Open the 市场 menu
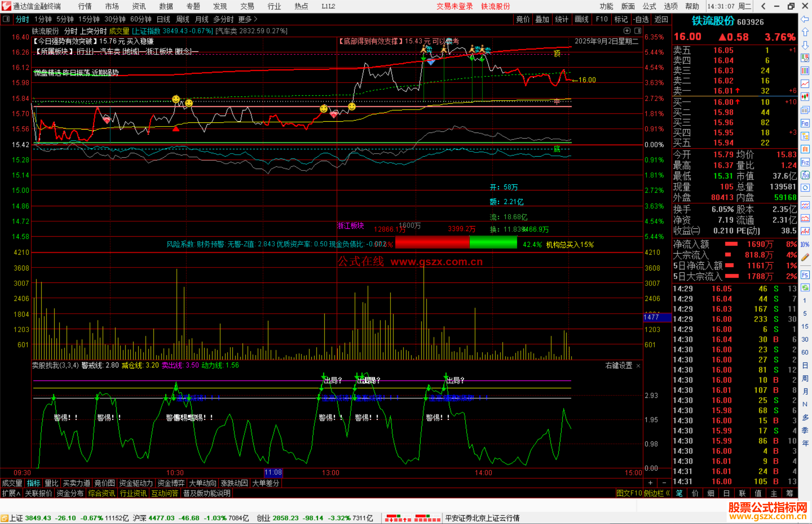The width and height of the screenshot is (812, 524). pos(112,6)
